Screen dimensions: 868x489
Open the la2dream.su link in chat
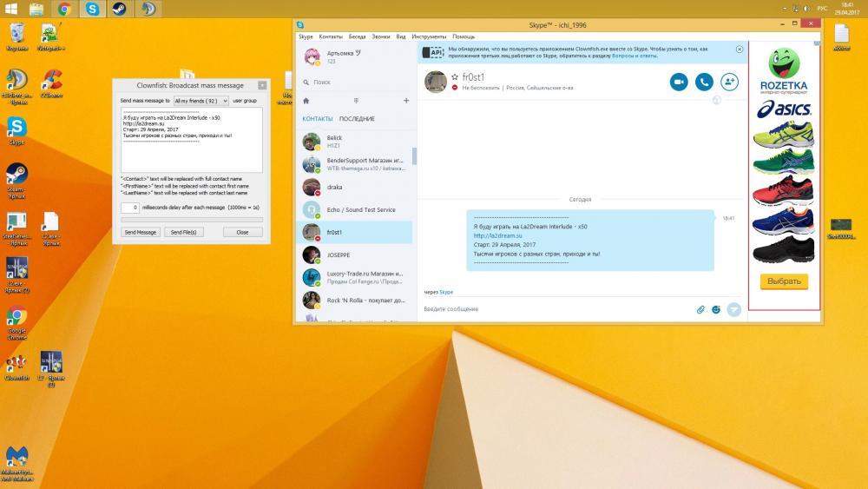[498, 235]
